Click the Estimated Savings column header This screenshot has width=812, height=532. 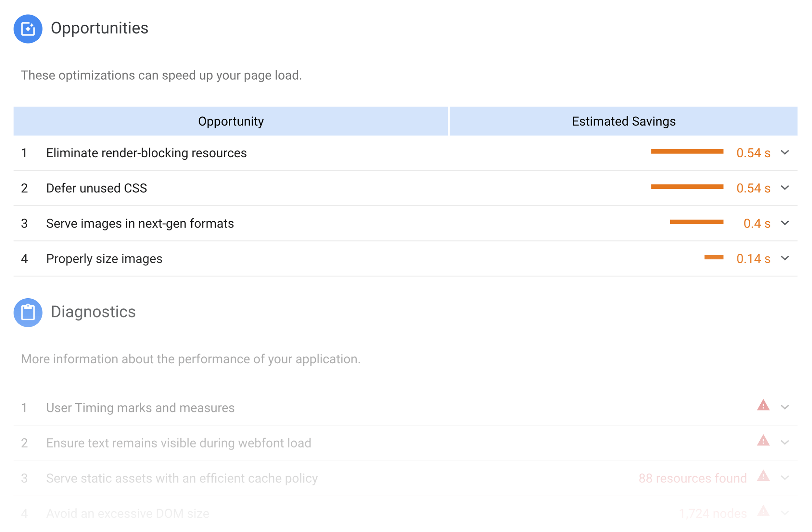pos(624,121)
